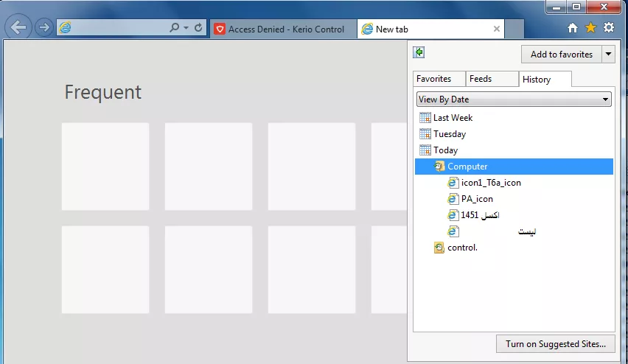Viewport: 628px width, 364px height.
Task: Toggle the Favorites star icon
Action: click(x=590, y=27)
